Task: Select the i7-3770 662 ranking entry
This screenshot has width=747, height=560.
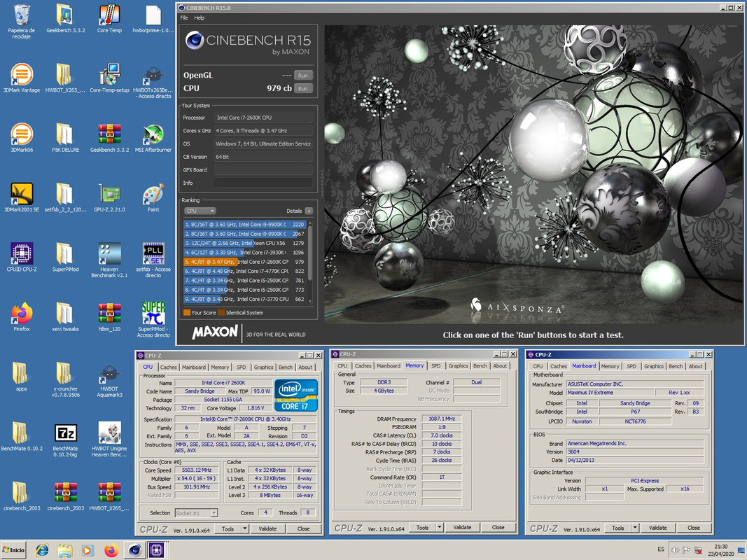Action: 245,299
